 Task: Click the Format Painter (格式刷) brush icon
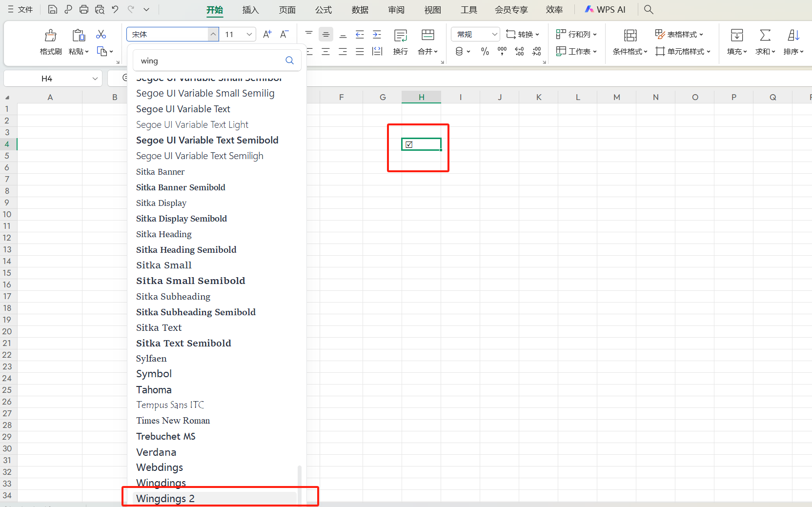tap(50, 35)
